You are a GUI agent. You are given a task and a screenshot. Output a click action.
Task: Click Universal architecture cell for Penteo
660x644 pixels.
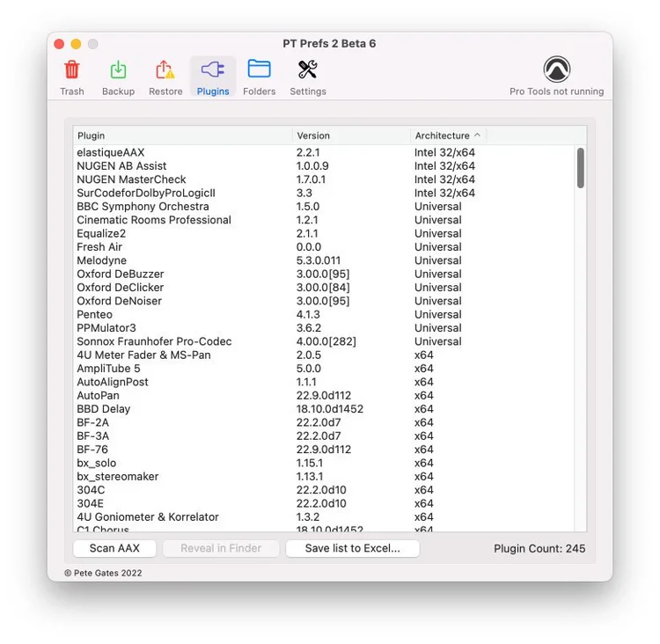[x=437, y=314]
